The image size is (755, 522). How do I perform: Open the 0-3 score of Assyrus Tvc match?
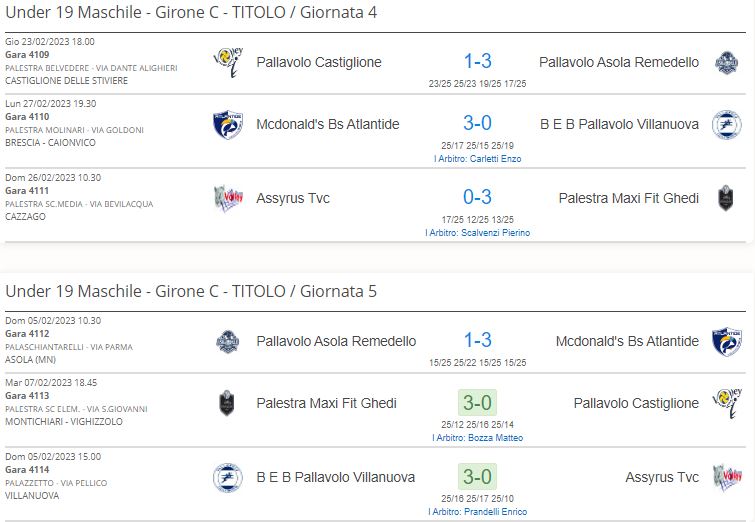(x=478, y=197)
